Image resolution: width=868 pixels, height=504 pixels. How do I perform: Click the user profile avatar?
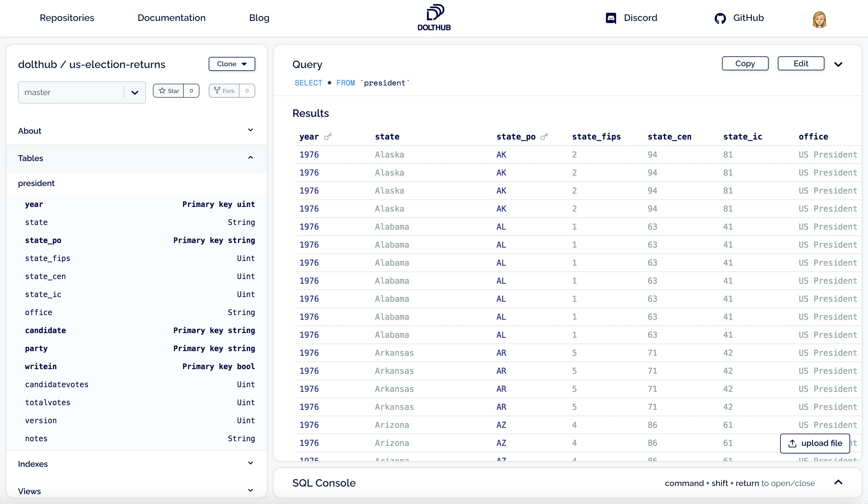[819, 19]
